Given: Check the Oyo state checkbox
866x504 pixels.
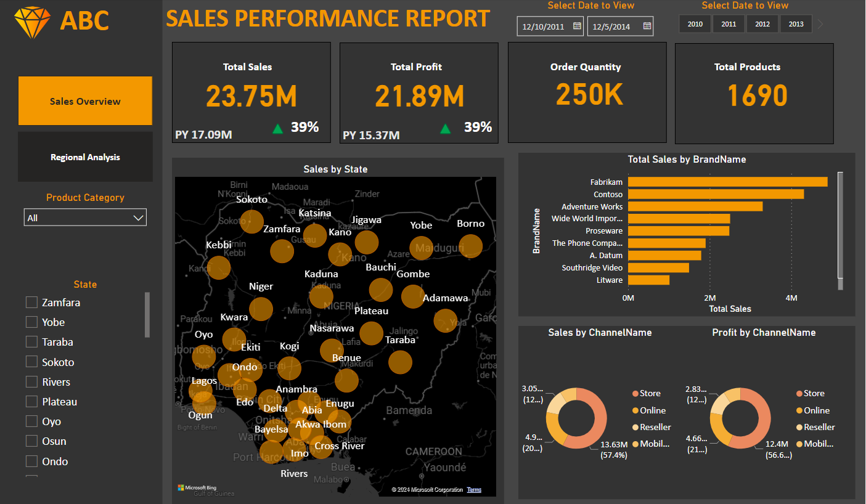Looking at the screenshot, I should [x=31, y=421].
